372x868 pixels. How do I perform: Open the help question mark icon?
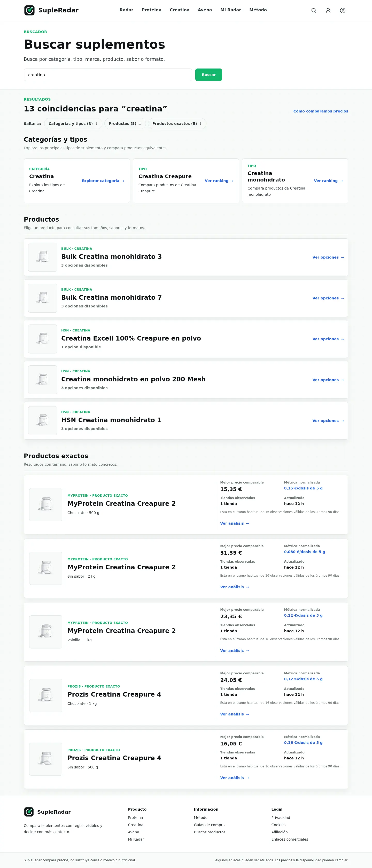click(342, 10)
